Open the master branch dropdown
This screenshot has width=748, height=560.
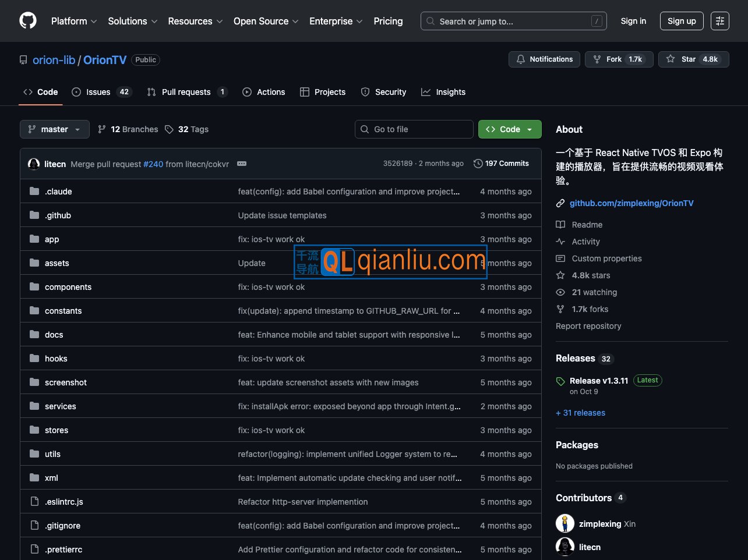pos(55,129)
